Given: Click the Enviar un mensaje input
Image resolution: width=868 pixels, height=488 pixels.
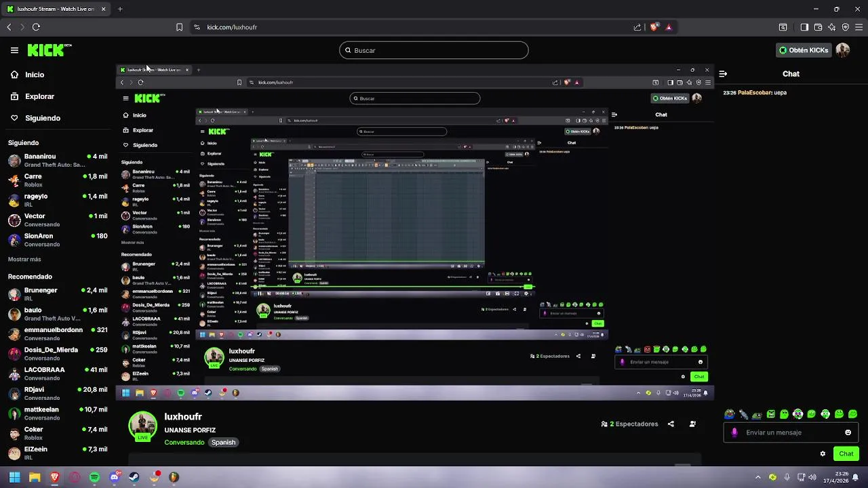Looking at the screenshot, I should click(790, 432).
